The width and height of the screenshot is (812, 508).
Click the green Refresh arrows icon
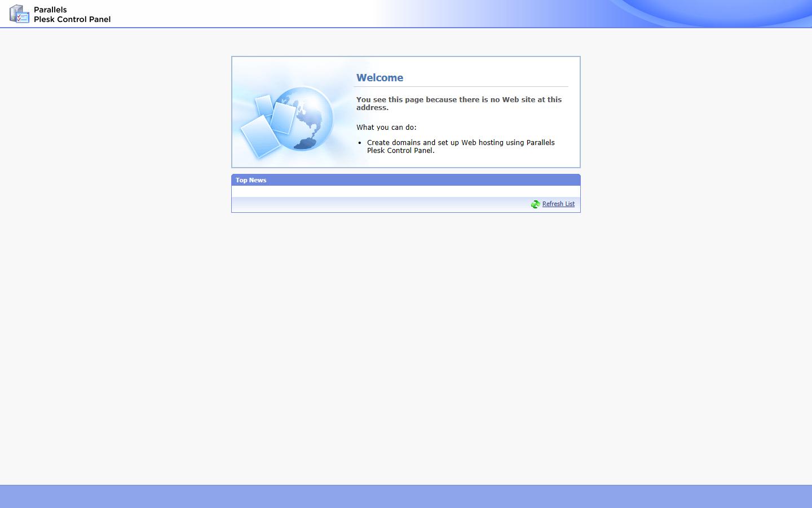(535, 204)
